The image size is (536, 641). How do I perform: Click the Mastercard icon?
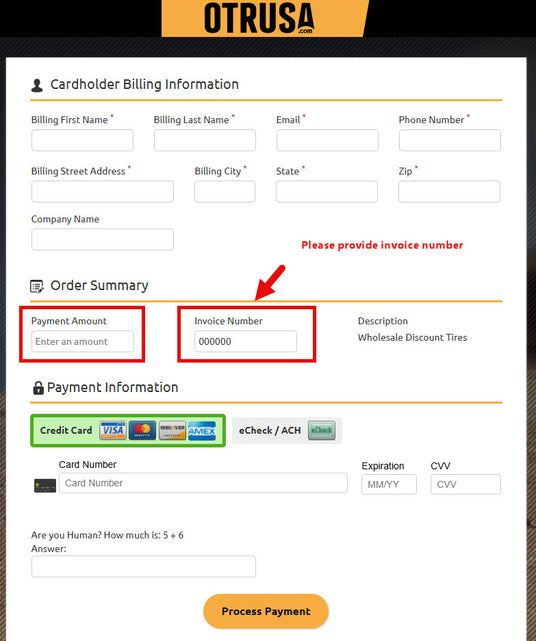[x=142, y=430]
